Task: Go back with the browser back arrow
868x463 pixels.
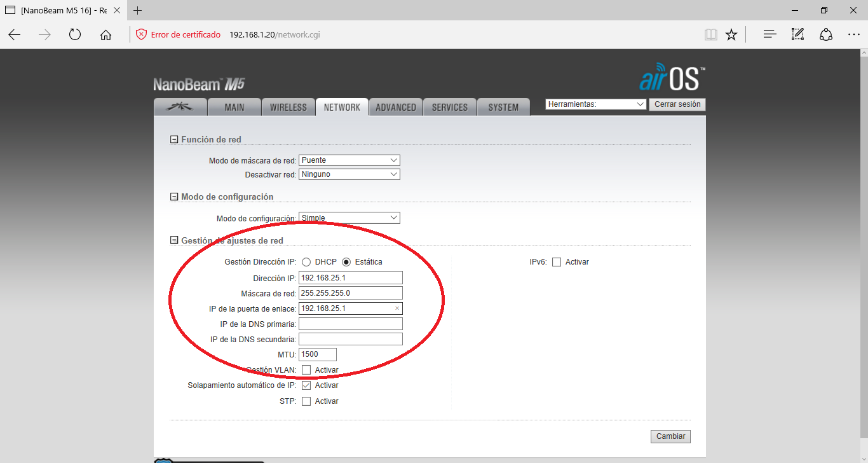Action: (15, 35)
